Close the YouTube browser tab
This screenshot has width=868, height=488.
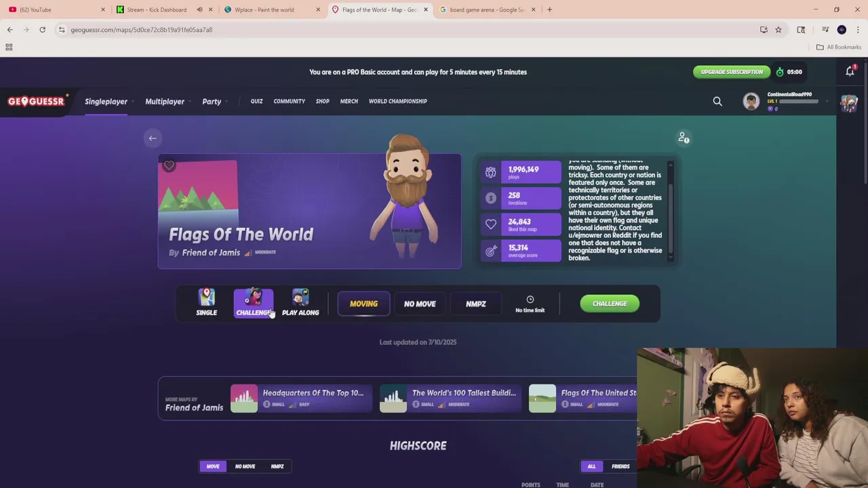(103, 9)
